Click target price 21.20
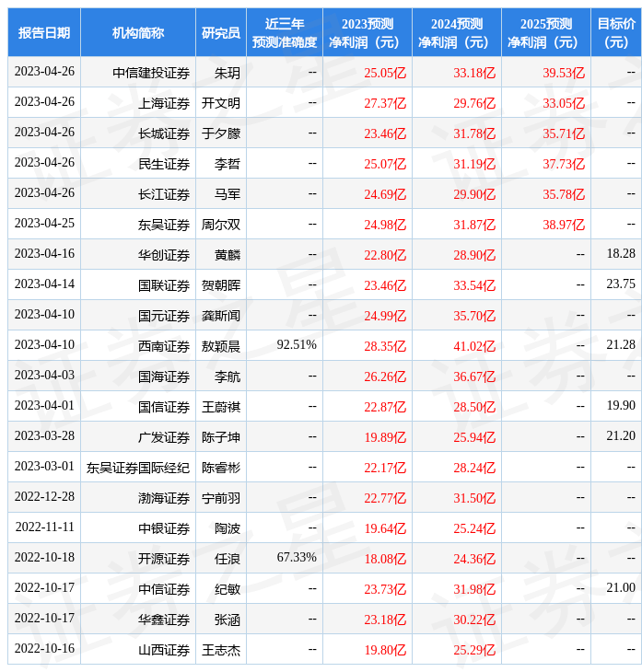Image resolution: width=642 pixels, height=672 pixels. pos(621,435)
